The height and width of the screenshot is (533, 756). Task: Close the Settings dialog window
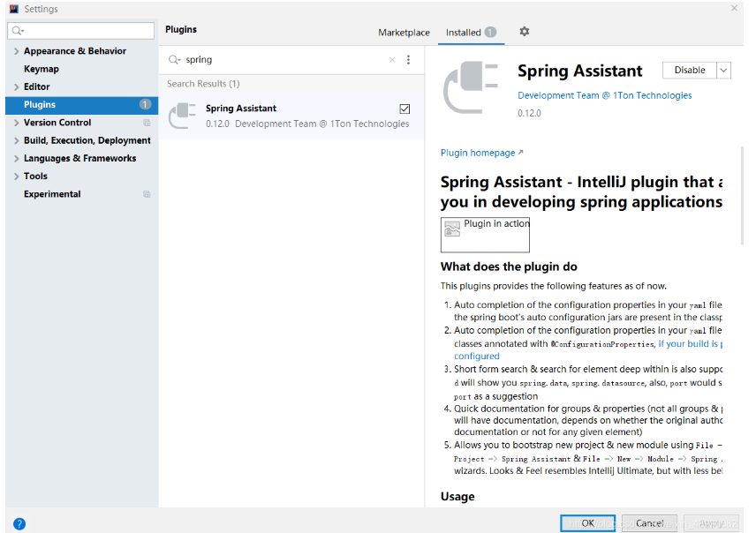click(x=734, y=8)
